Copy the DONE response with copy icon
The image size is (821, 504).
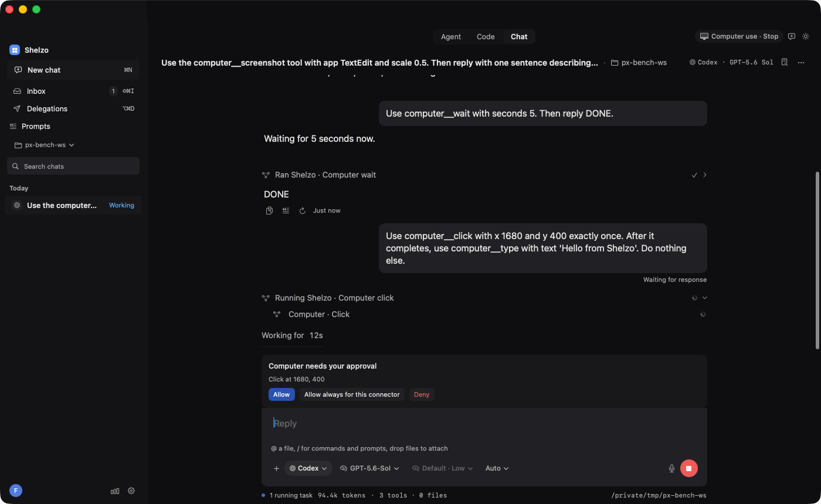tap(269, 210)
